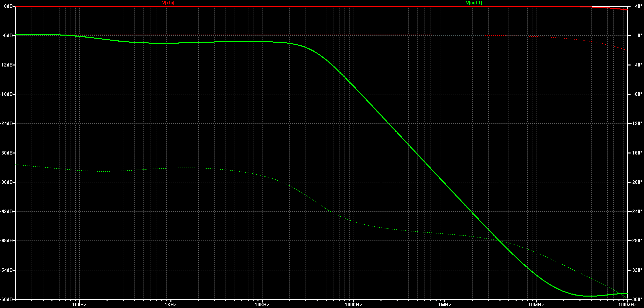Select the V(out-1) trace label

474,3
